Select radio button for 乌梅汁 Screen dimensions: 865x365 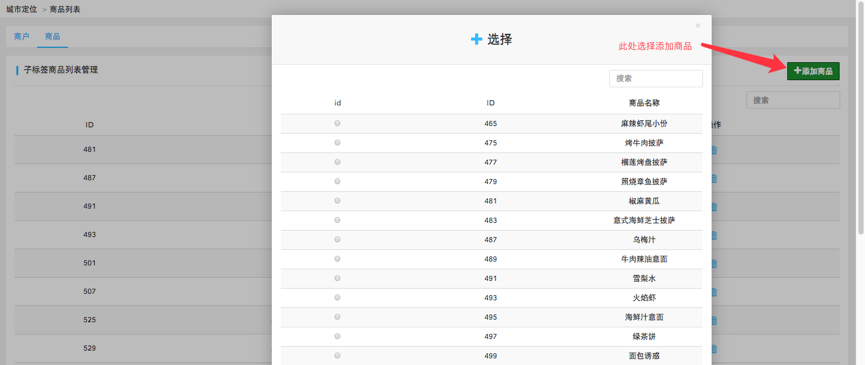point(337,239)
